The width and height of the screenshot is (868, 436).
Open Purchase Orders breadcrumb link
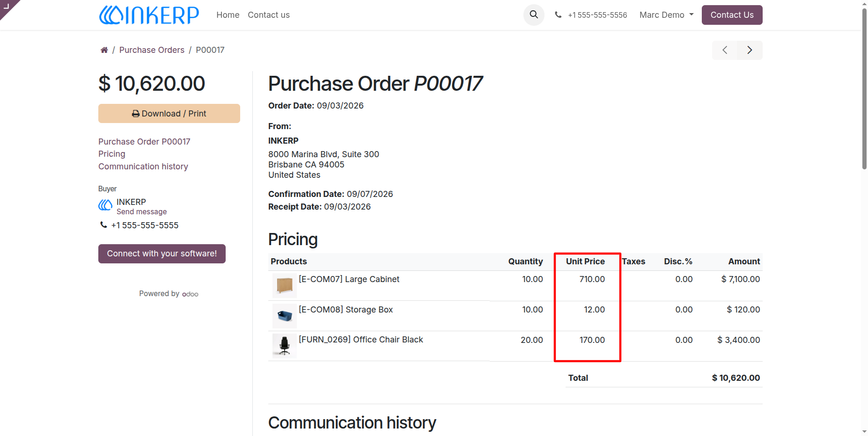click(152, 50)
